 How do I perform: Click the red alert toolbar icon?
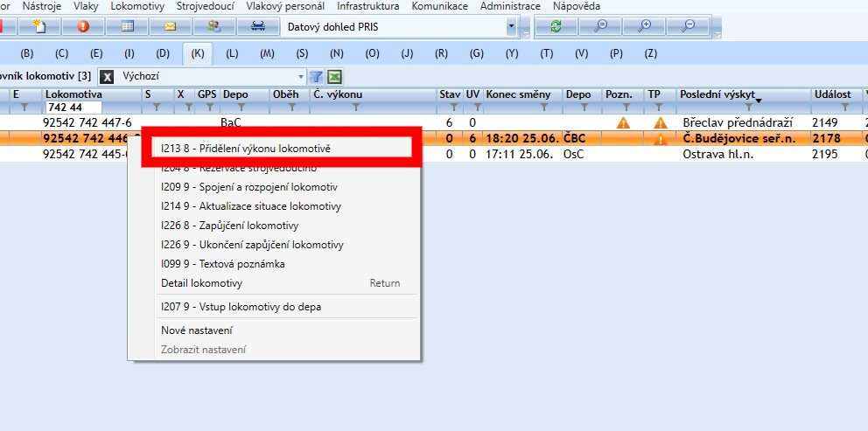point(83,26)
